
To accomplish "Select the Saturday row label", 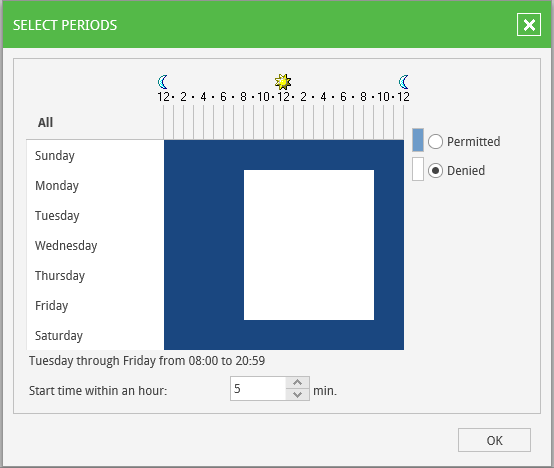I will pos(59,336).
